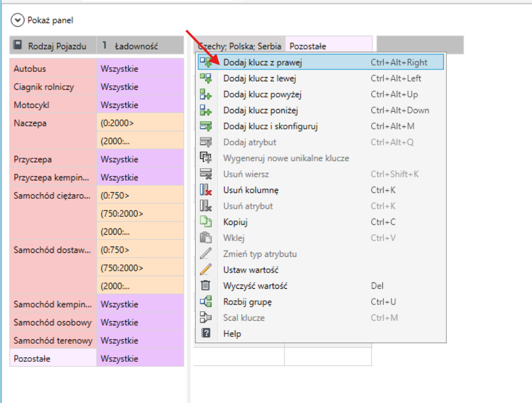Click the book icon beside Rodzaj Pojazdu
This screenshot has width=532, height=403.
click(17, 45)
